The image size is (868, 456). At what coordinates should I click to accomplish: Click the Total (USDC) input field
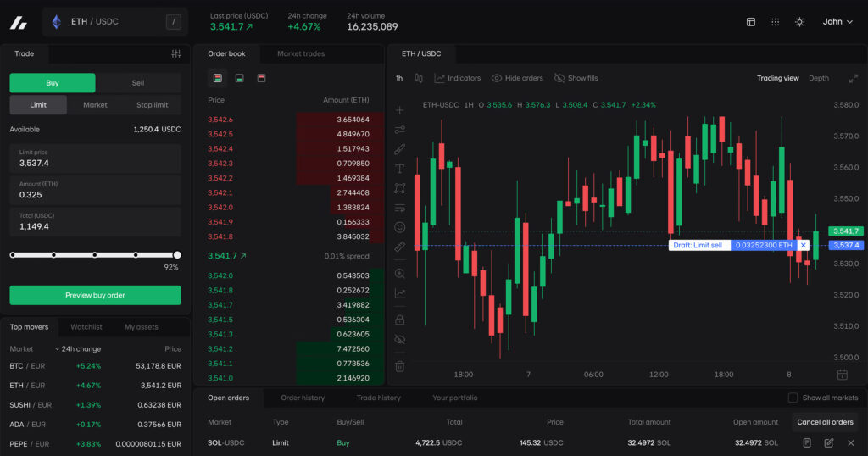(x=95, y=221)
